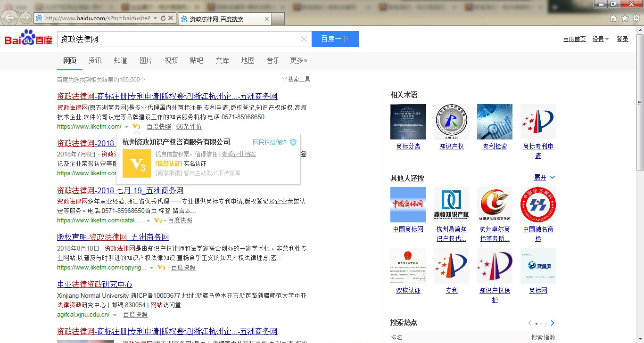Open Favorites using the star icon
The height and width of the screenshot is (343, 644).
(625, 18)
